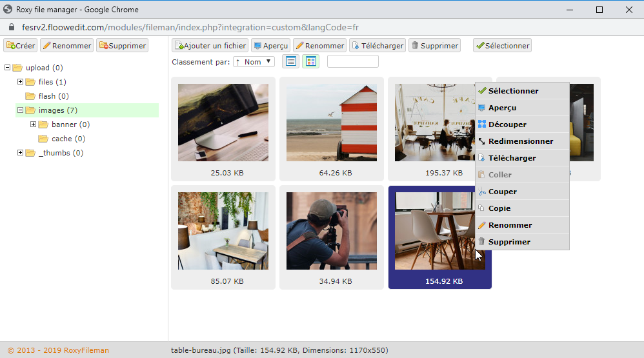Select the beach hut image thumbnail
This screenshot has width=644, height=358.
coord(332,123)
